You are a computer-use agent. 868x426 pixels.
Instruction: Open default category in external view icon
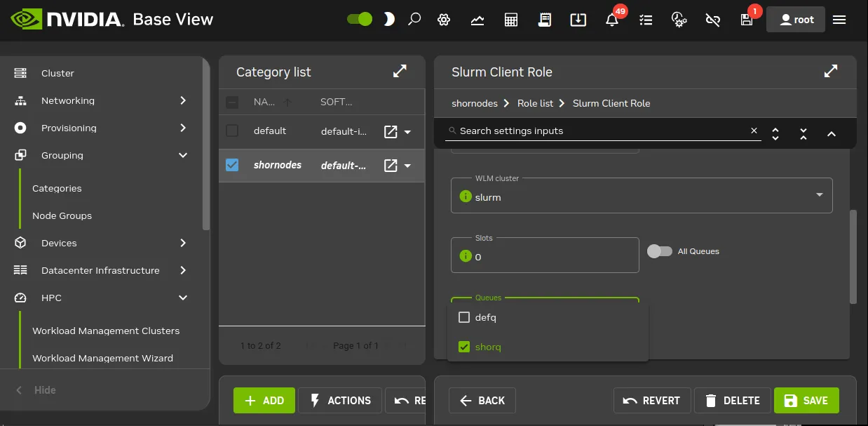click(391, 131)
